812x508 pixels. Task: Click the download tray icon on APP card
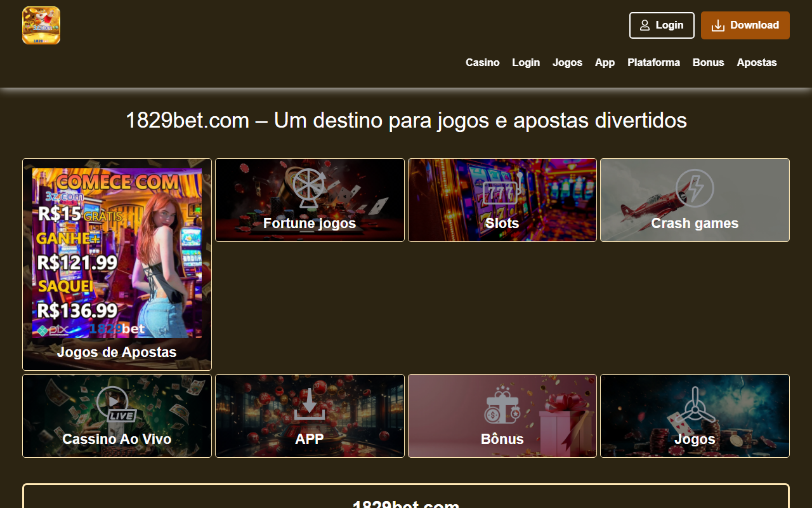click(x=310, y=404)
